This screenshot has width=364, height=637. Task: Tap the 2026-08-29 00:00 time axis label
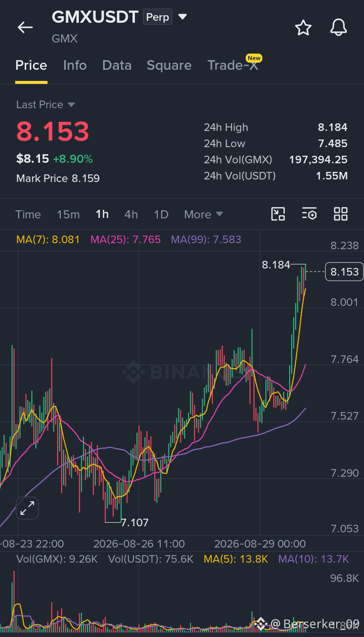[260, 544]
